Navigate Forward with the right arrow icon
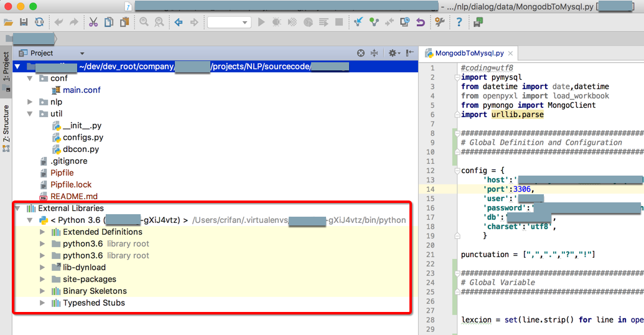This screenshot has width=644, height=335. [194, 22]
